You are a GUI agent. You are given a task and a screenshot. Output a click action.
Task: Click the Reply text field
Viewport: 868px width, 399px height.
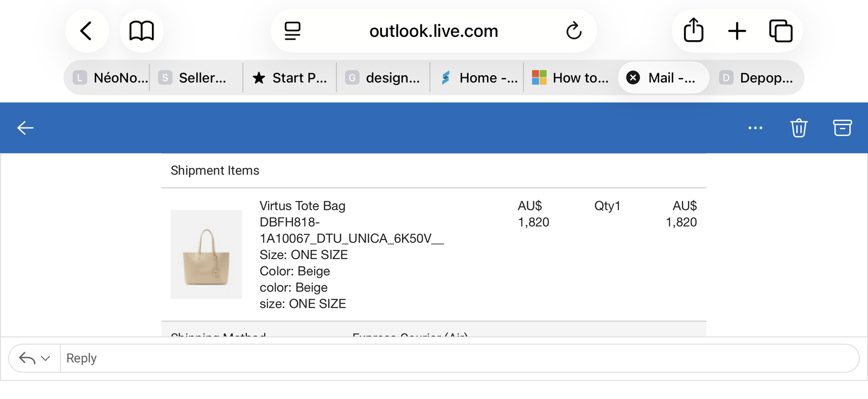coord(456,358)
